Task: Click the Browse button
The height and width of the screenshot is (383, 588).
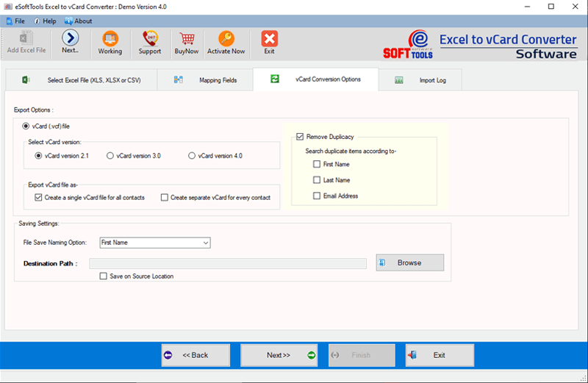Action: [410, 262]
